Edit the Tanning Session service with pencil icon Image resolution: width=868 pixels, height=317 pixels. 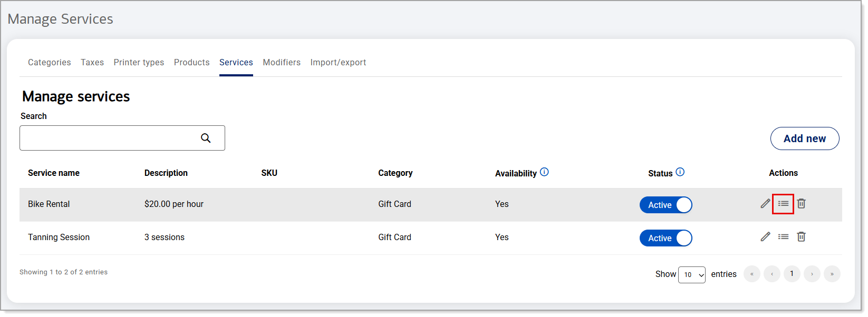[x=765, y=236]
